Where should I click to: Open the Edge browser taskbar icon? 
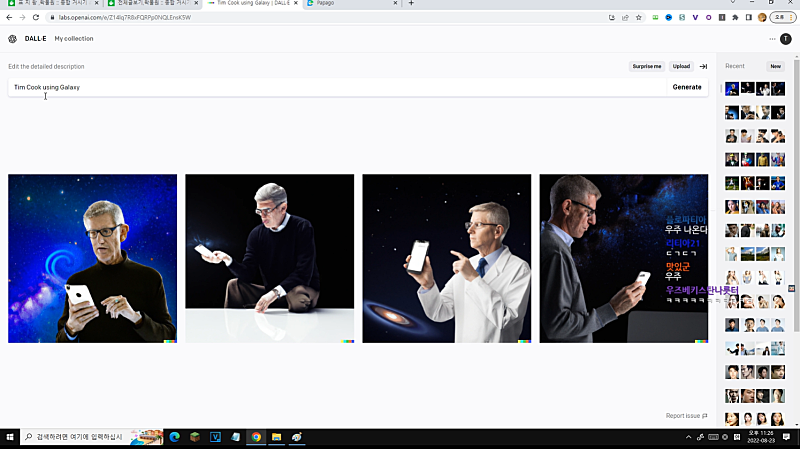click(x=174, y=437)
